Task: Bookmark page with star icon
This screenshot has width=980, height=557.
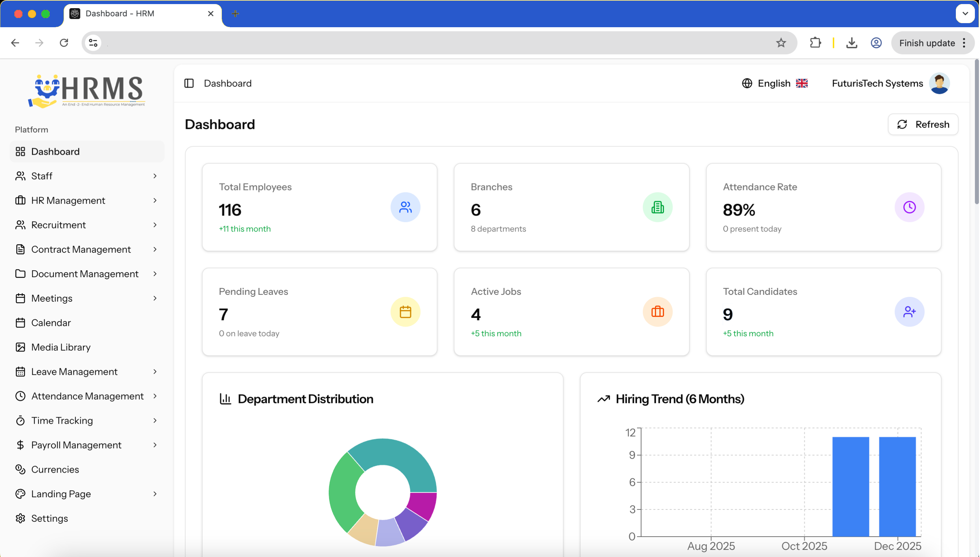Action: 781,43
